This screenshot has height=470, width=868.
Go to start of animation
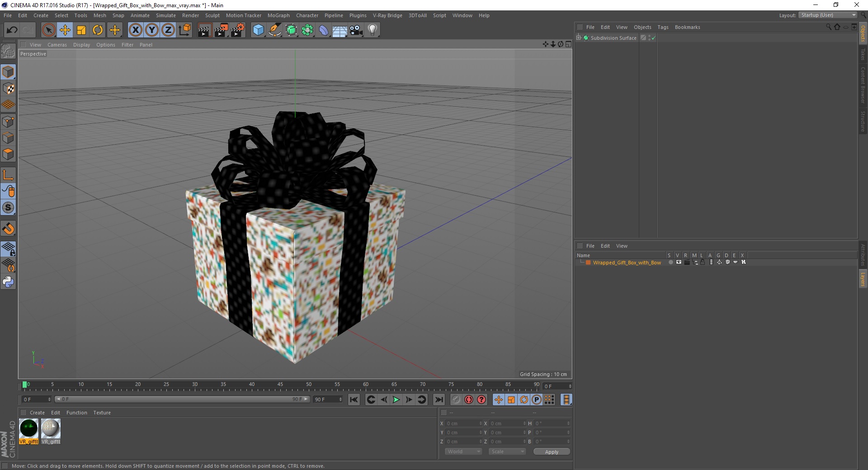pyautogui.click(x=354, y=399)
